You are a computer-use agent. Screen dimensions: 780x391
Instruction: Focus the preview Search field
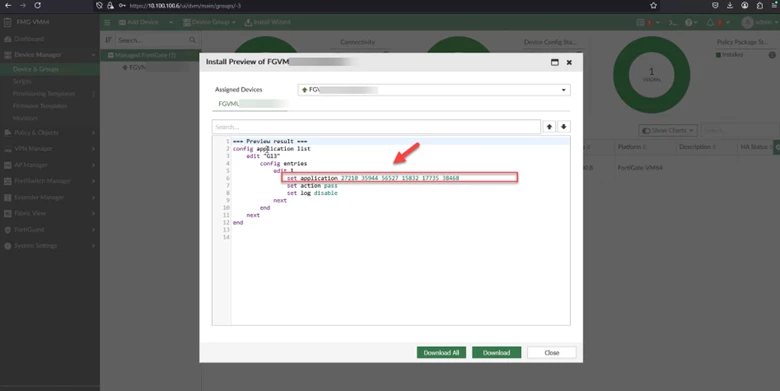pyautogui.click(x=376, y=127)
